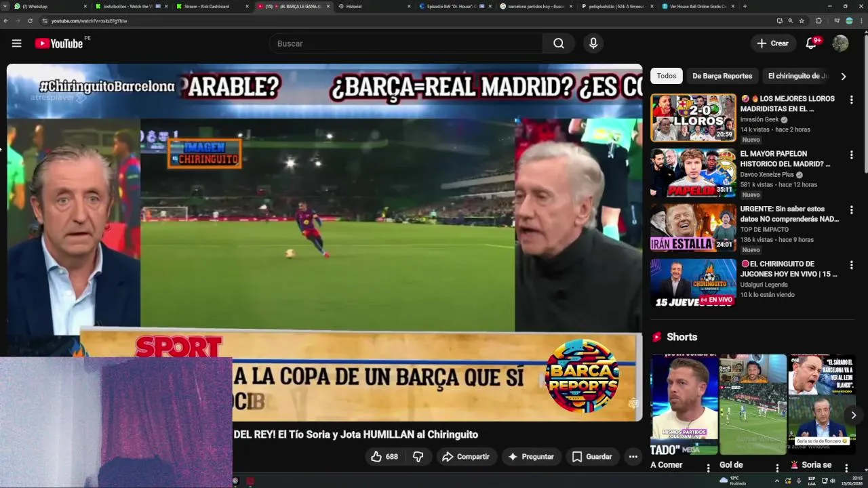The image size is (868, 488).
Task: Open the weather widget 12°C Nublado
Action: point(734,481)
